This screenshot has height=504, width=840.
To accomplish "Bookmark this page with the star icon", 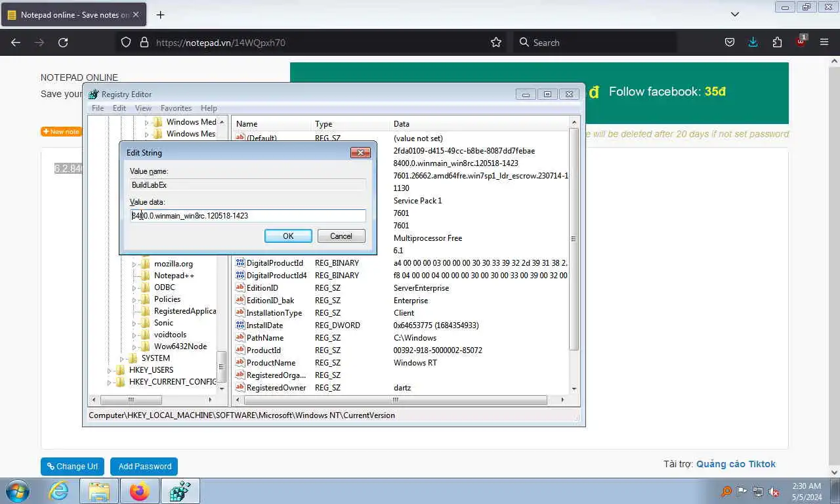I will 496,42.
